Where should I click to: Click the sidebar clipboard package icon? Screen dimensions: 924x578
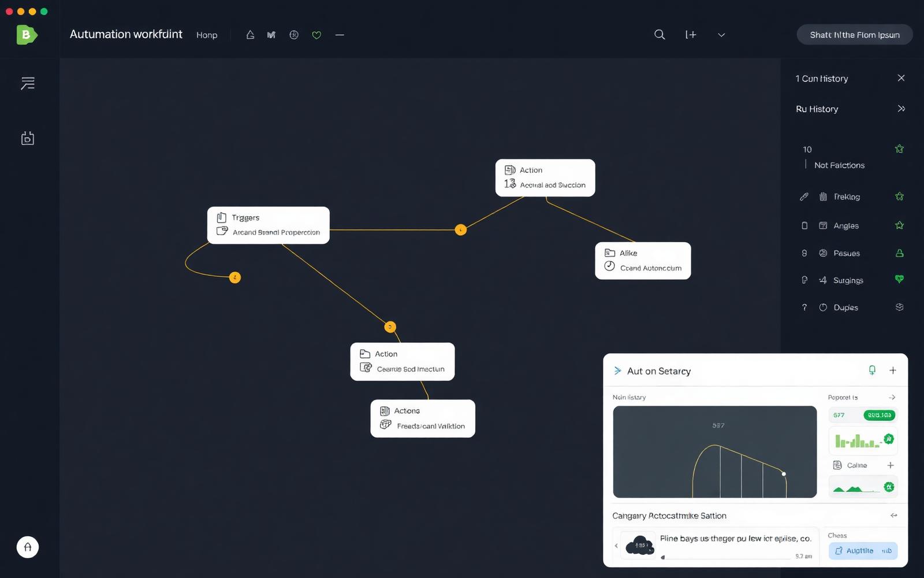tap(28, 138)
